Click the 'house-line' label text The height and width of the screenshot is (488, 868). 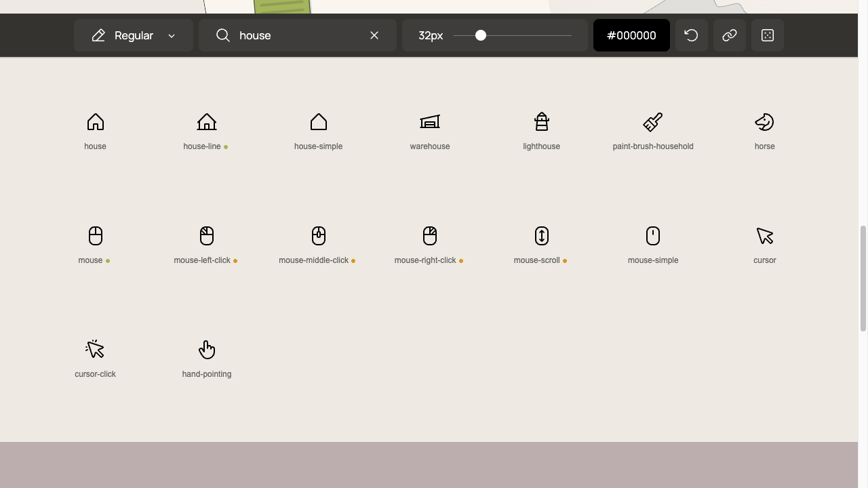202,146
